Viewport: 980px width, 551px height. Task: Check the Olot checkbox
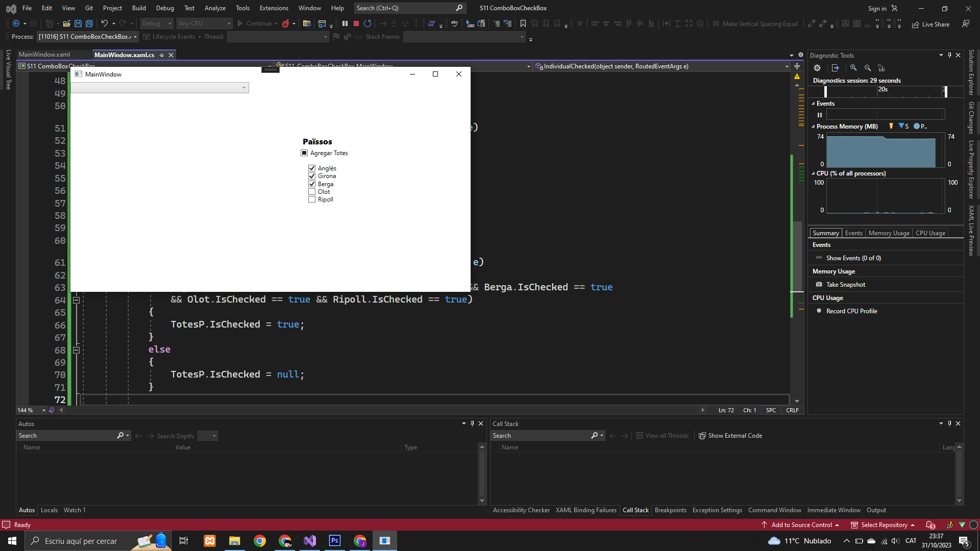point(312,192)
